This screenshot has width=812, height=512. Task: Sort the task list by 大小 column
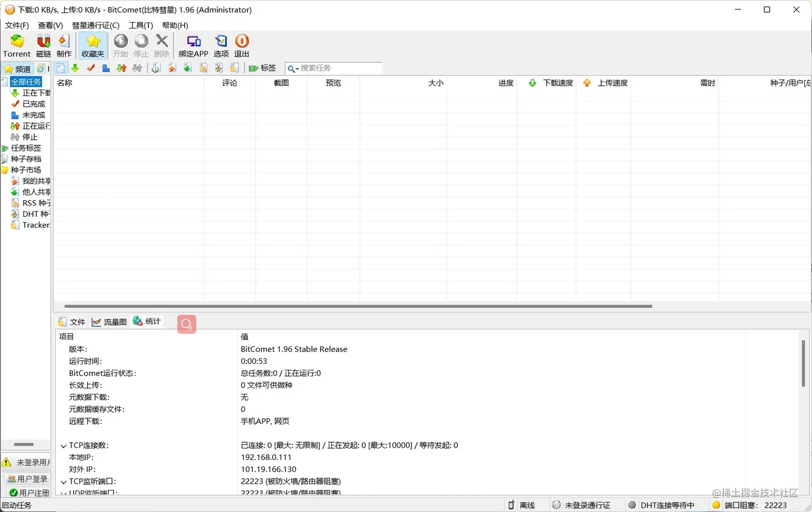click(x=403, y=83)
